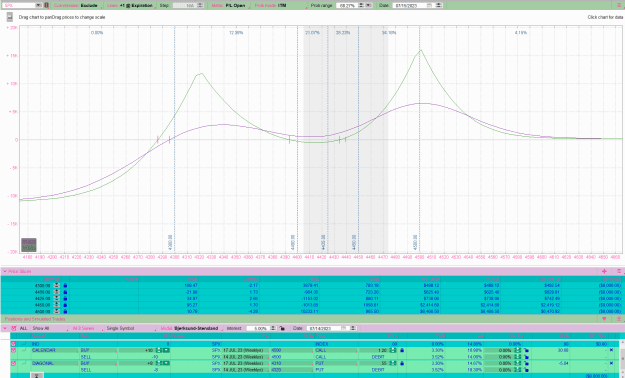The height and width of the screenshot is (378, 625).
Task: Toggle the CALENDAR position checkbox
Action: (13, 350)
